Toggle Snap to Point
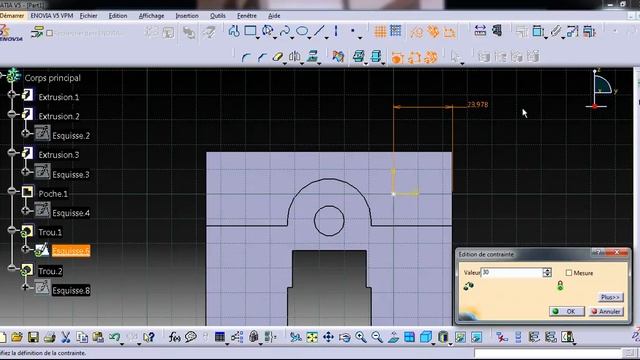Image resolution: width=640 pixels, height=360 pixels. pos(396,31)
